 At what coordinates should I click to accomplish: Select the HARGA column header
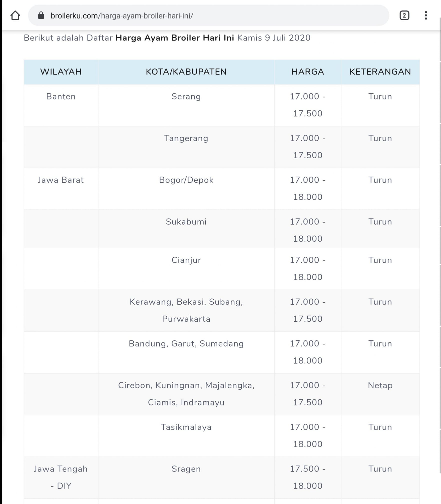[308, 72]
